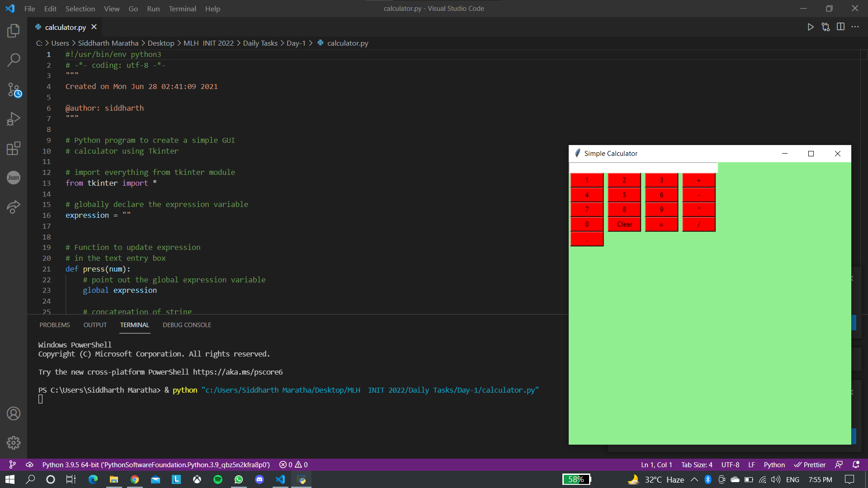Open Manage settings gear icon

[x=14, y=443]
